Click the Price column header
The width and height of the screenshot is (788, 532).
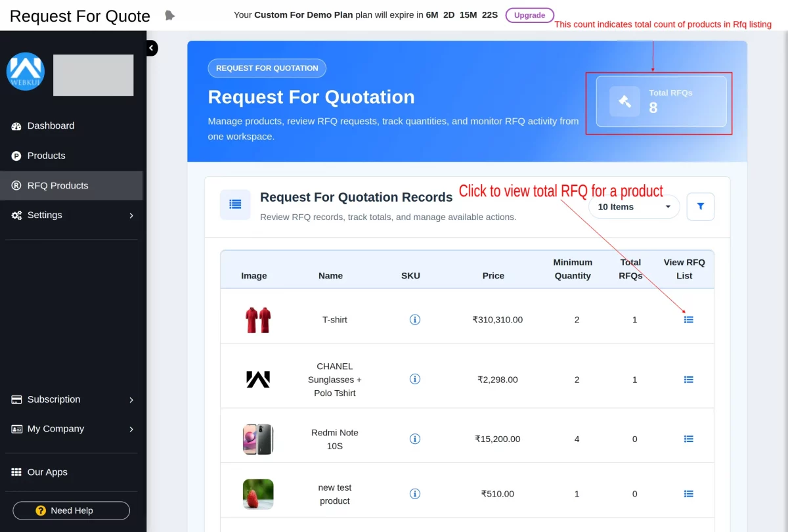[x=493, y=276]
